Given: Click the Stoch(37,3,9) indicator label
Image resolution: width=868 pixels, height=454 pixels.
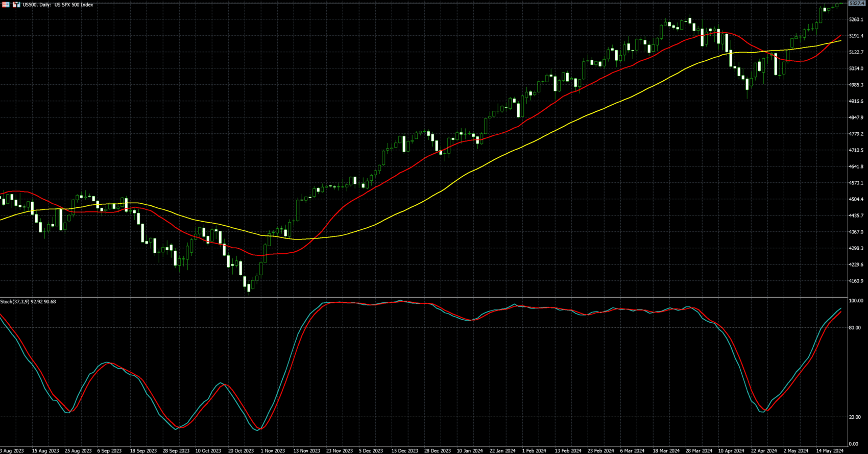Looking at the screenshot, I should tap(28, 302).
